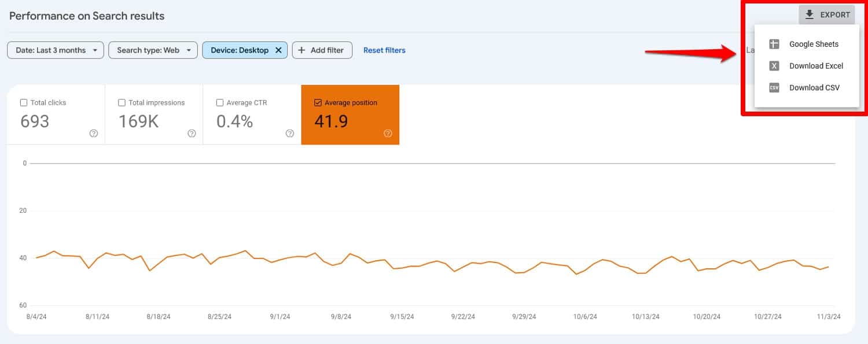The height and width of the screenshot is (344, 868).
Task: Open help tooltip for Average position metric
Action: [387, 134]
